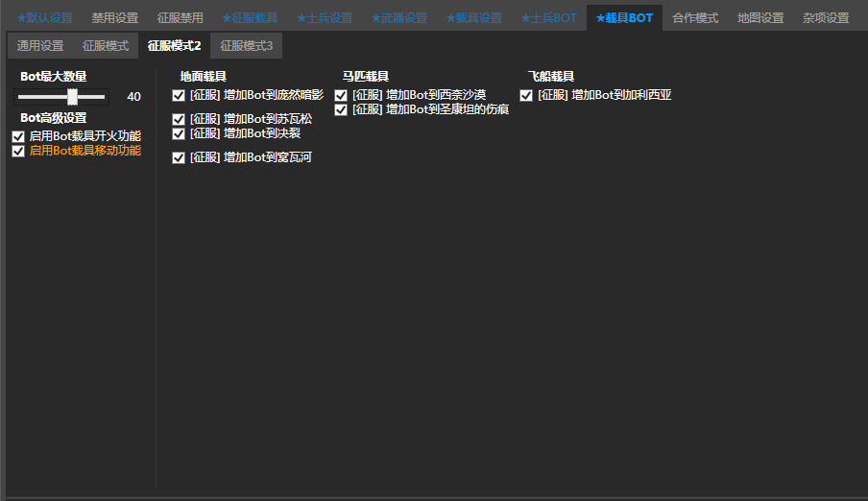This screenshot has height=501, width=868.
Task: Open the ★默认设置 tab
Action: coord(44,18)
